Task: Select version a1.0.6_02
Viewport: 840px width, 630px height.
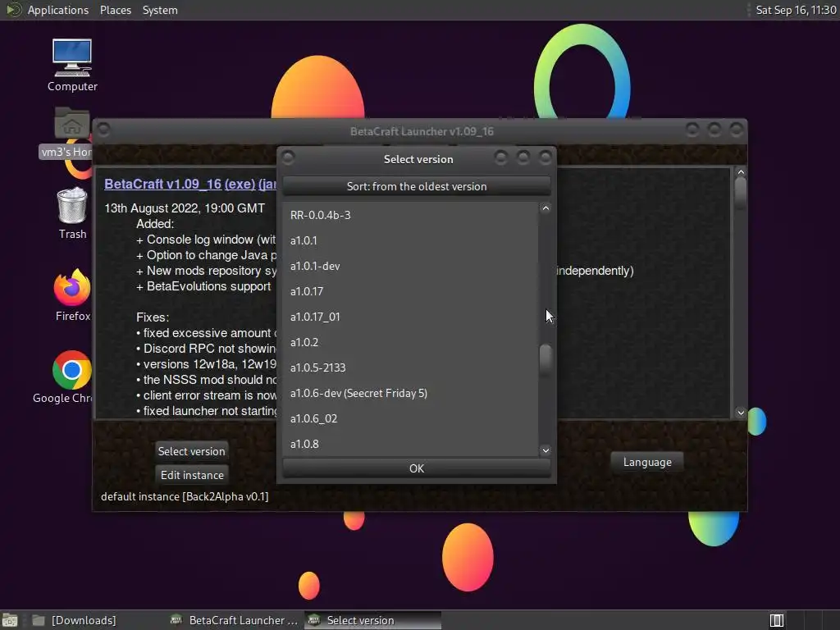Action: 410,418
